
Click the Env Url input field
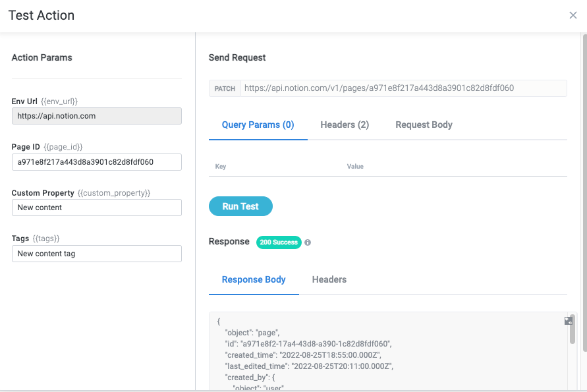97,116
